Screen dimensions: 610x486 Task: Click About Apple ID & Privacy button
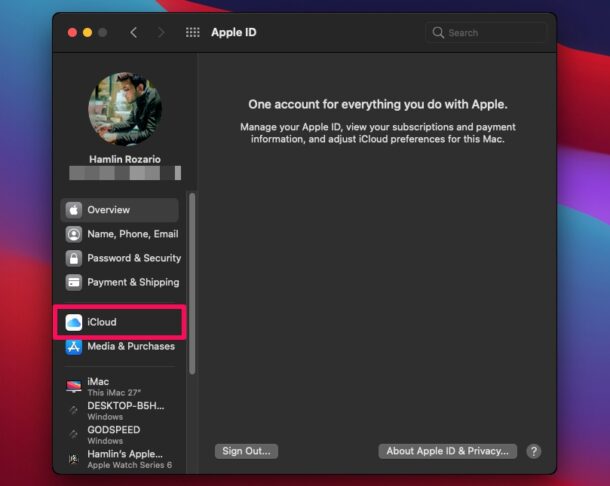point(447,451)
